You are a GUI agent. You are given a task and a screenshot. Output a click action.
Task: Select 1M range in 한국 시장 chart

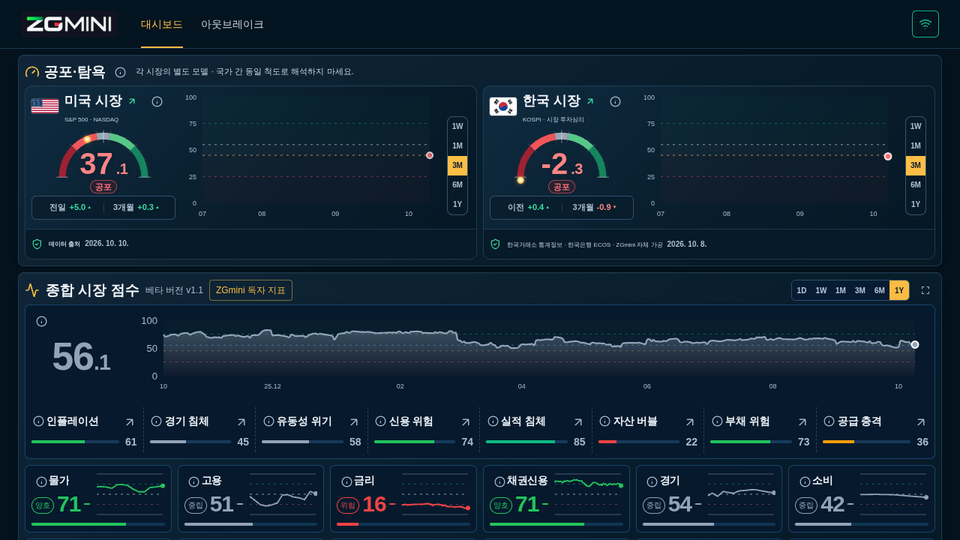click(915, 146)
